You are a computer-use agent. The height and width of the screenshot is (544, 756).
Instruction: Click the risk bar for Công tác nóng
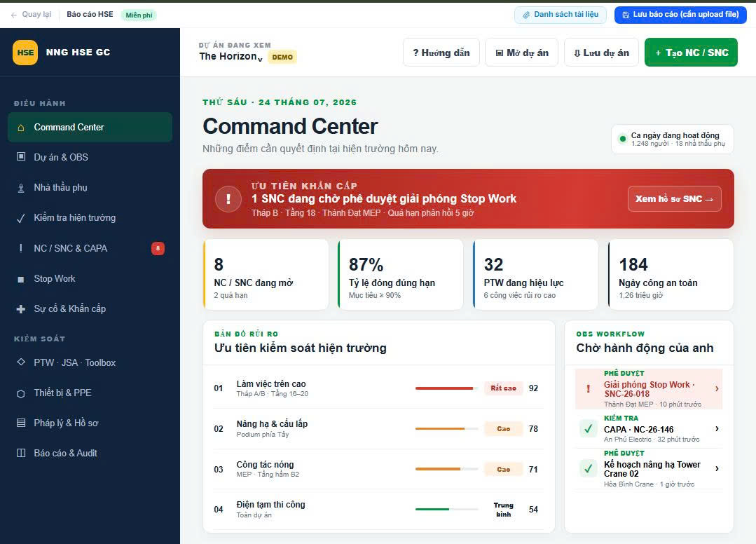tap(446, 469)
